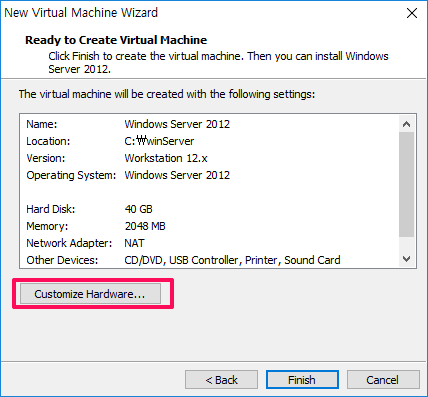
Task: Click the settings list scroll up arrow
Action: coord(406,124)
